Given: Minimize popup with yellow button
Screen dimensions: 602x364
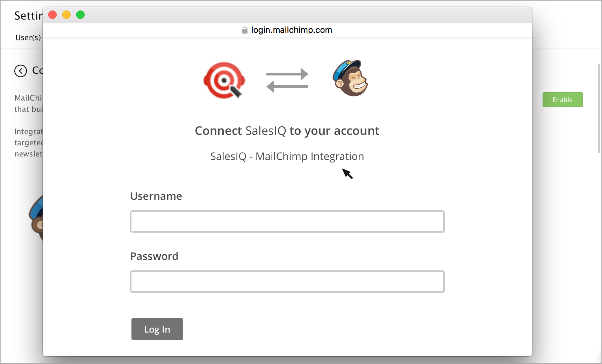Looking at the screenshot, I should [x=66, y=15].
